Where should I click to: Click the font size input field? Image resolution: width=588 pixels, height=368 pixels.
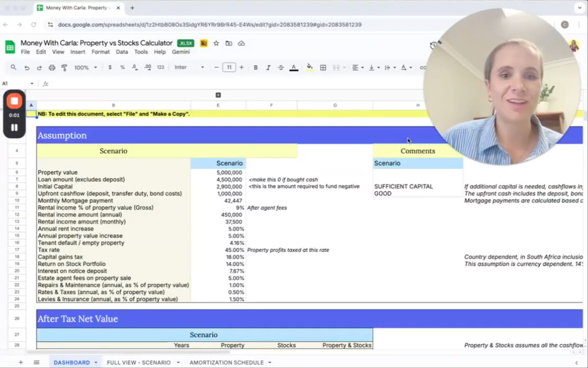click(229, 67)
